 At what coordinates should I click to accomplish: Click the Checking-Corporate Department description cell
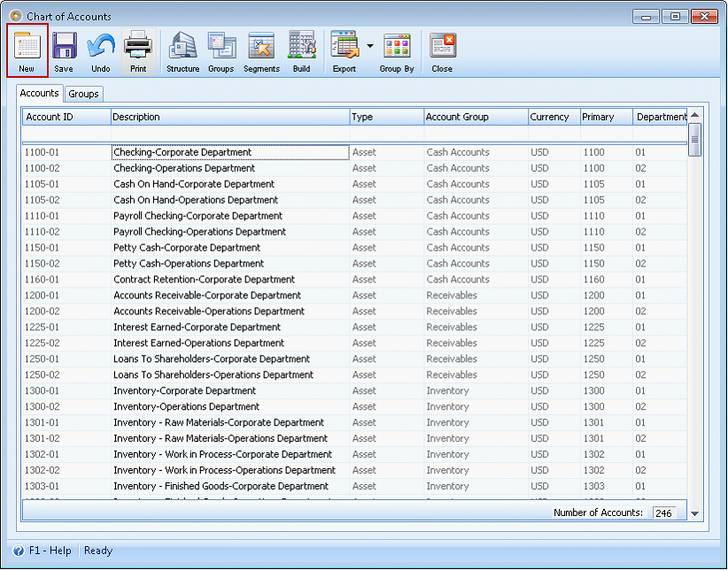pyautogui.click(x=230, y=152)
